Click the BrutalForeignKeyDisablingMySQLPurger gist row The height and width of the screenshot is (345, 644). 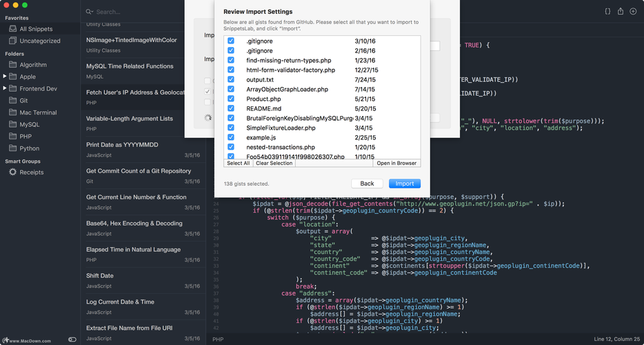pos(323,118)
